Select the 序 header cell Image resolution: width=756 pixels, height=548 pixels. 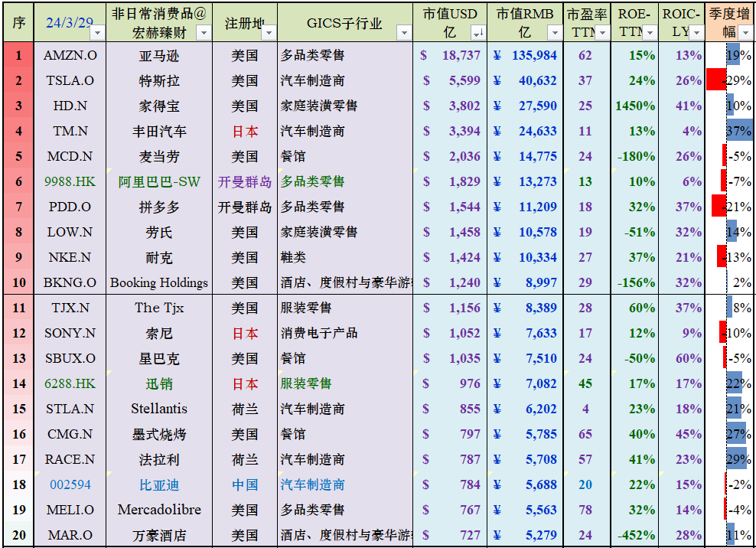tap(19, 23)
